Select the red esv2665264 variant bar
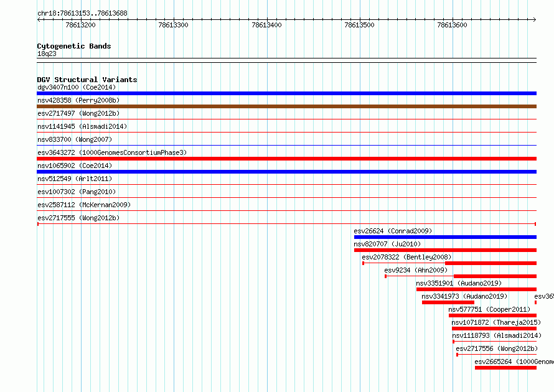 505,368
